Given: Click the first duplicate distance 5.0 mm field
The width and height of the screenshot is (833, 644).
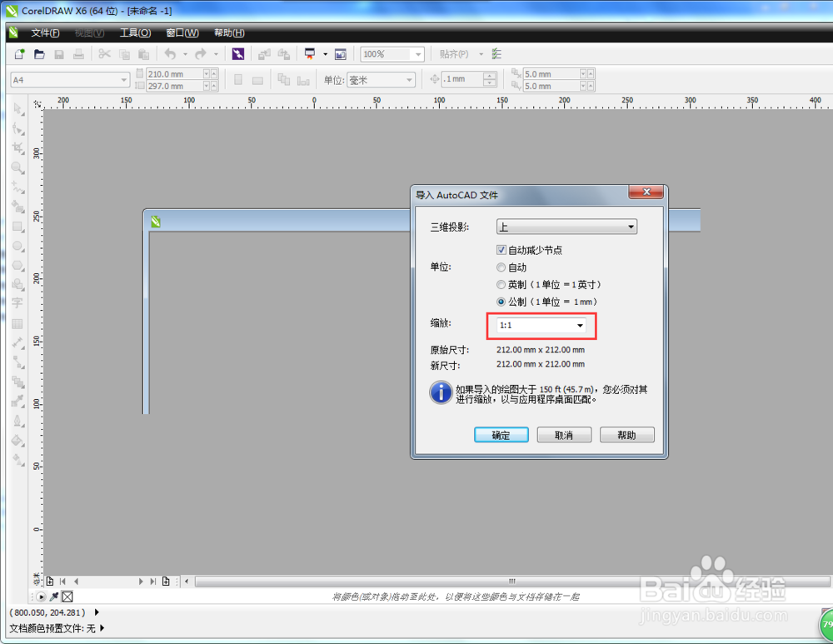Looking at the screenshot, I should coord(551,74).
